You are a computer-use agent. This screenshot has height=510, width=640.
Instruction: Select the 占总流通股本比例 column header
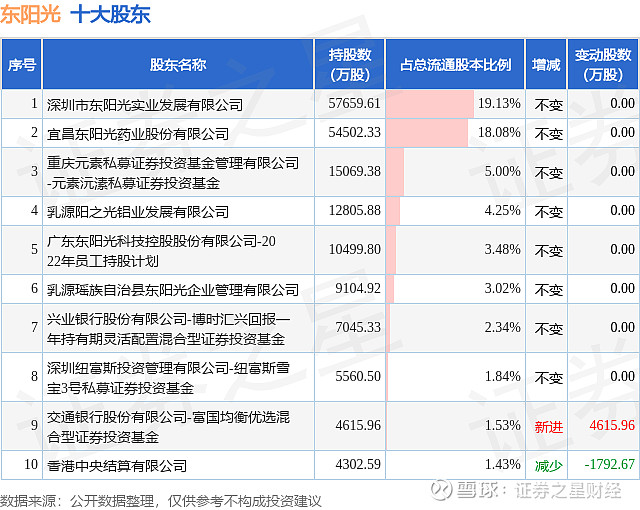pyautogui.click(x=455, y=64)
